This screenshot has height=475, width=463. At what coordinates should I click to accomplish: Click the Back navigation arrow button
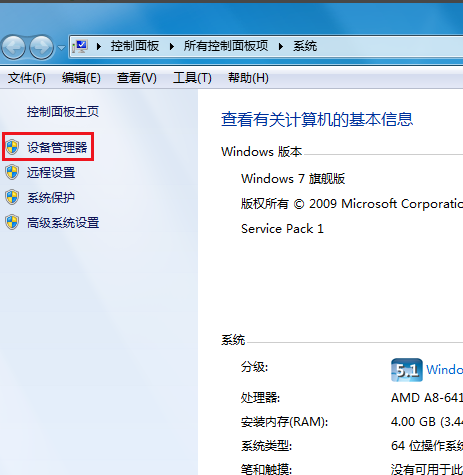13,47
